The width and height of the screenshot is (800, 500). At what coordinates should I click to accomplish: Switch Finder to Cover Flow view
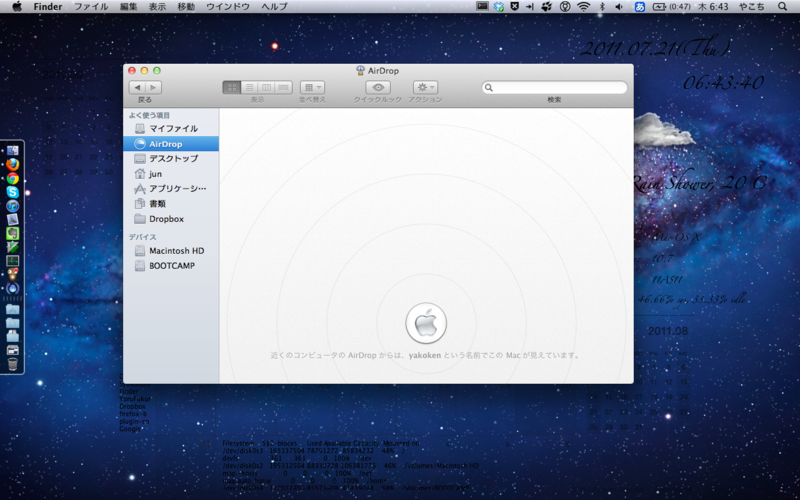tap(284, 87)
